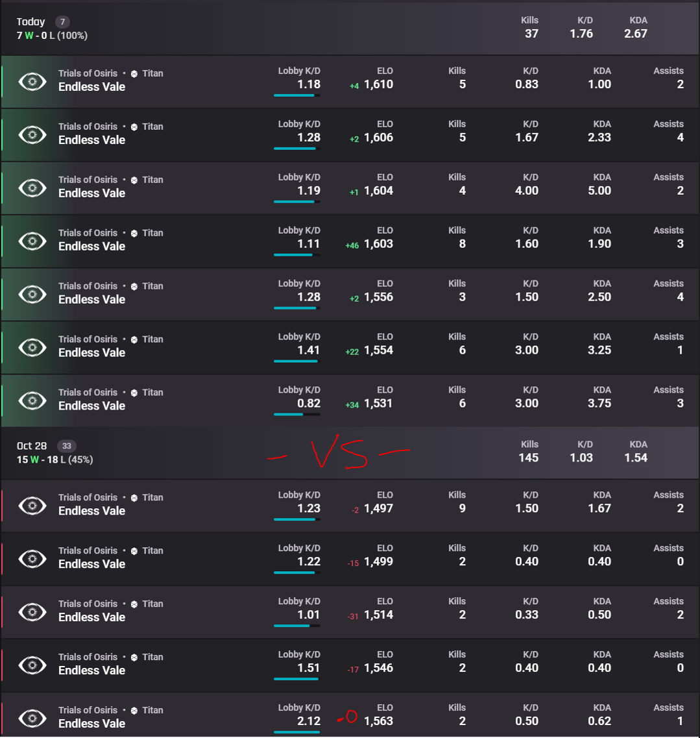The image size is (700, 738).
Task: Select the match row with ELO 1,546
Action: 350,665
